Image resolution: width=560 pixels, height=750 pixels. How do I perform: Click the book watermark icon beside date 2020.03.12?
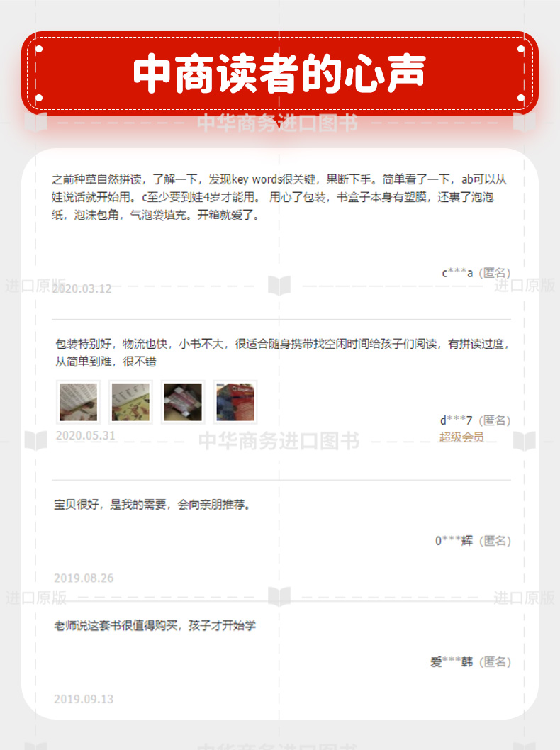tap(279, 286)
